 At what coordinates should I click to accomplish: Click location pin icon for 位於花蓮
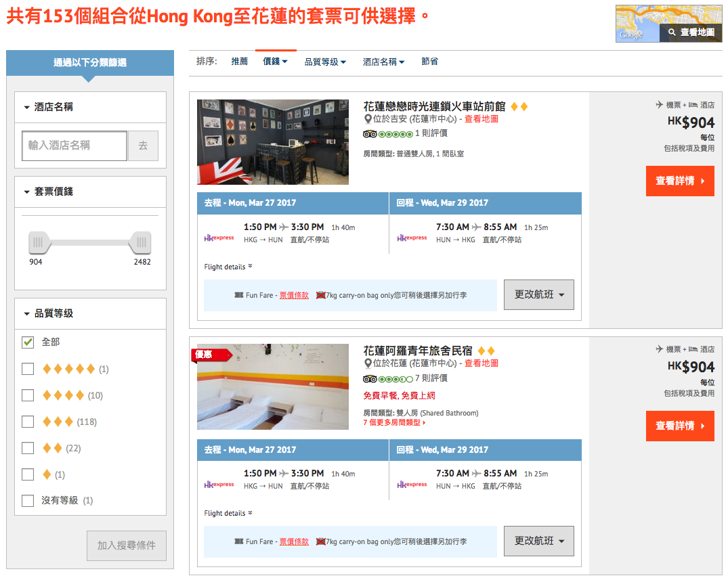[368, 363]
